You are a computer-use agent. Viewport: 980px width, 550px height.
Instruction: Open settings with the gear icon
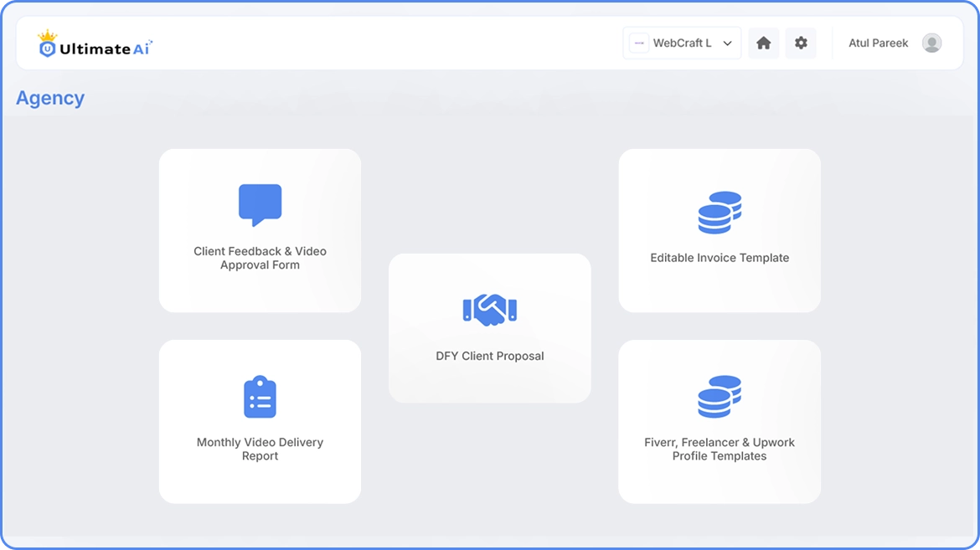(x=801, y=43)
